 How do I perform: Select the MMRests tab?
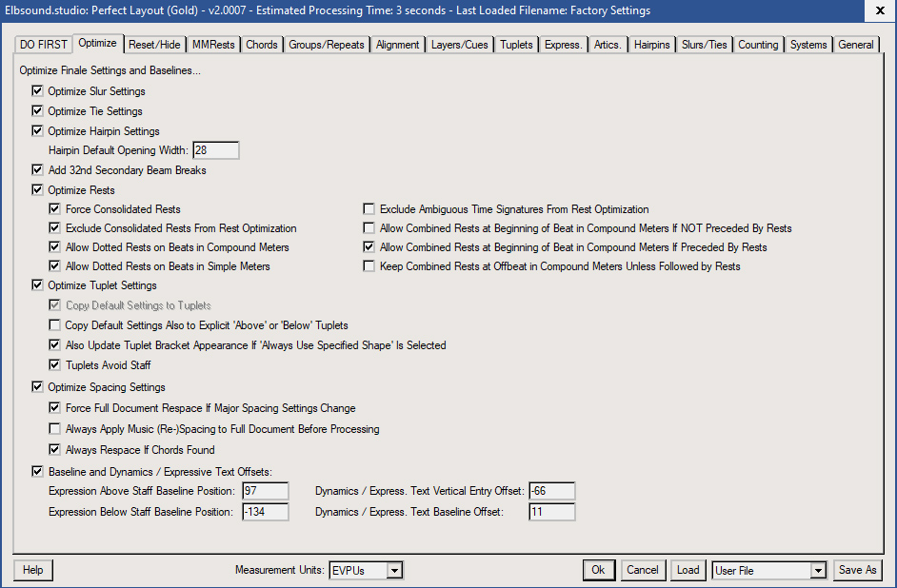pyautogui.click(x=212, y=45)
